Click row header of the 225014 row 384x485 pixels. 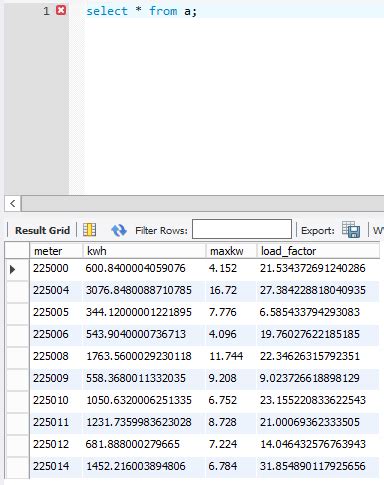(x=17, y=467)
